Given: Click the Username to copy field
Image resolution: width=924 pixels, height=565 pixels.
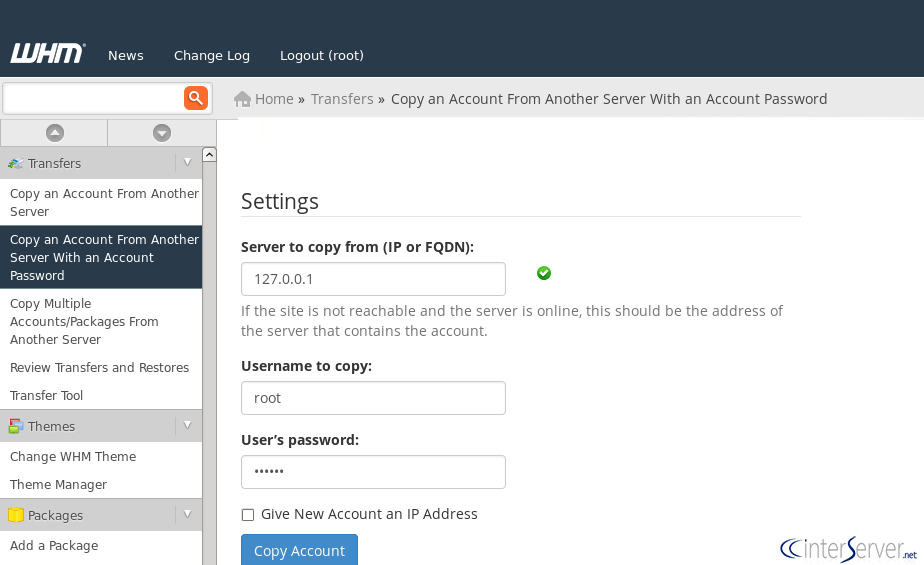Looking at the screenshot, I should tap(373, 398).
